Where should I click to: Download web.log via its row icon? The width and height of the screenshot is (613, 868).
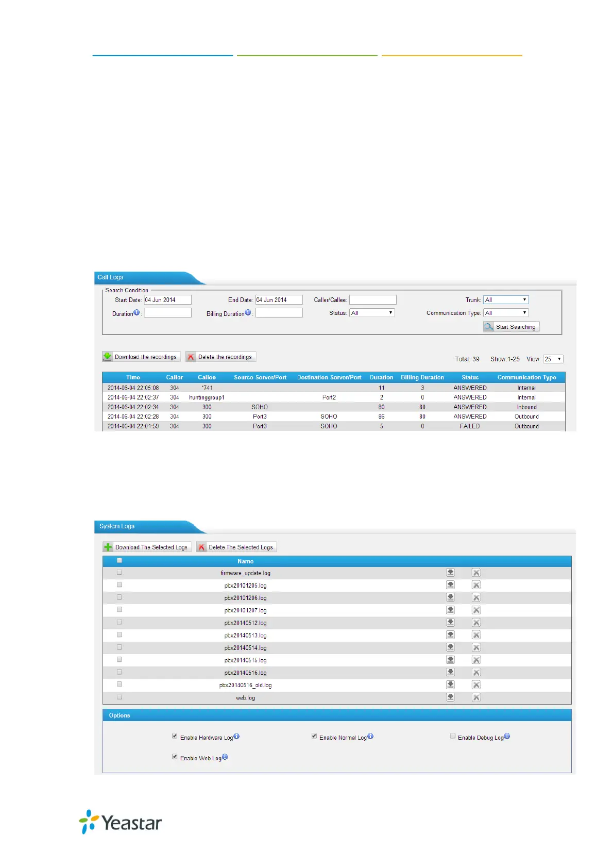[x=450, y=697]
